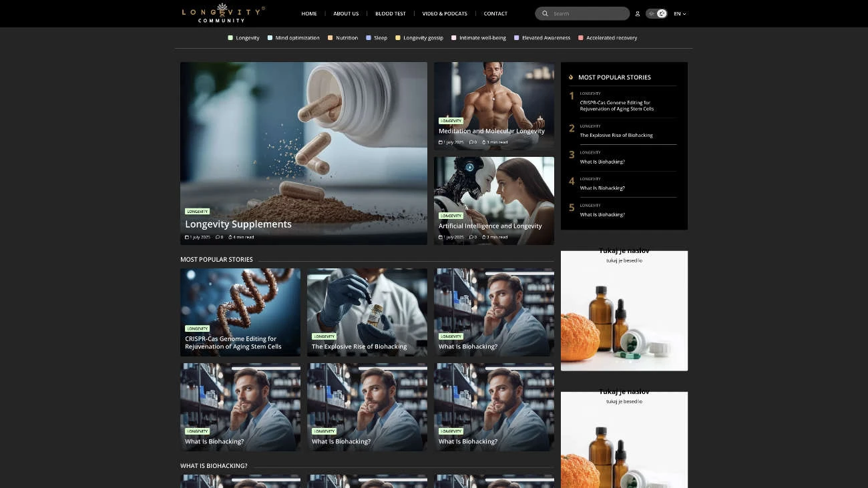Click the clock icon under Meditation and Molecular Longevity
Screen dimensions: 868x488
pos(484,142)
